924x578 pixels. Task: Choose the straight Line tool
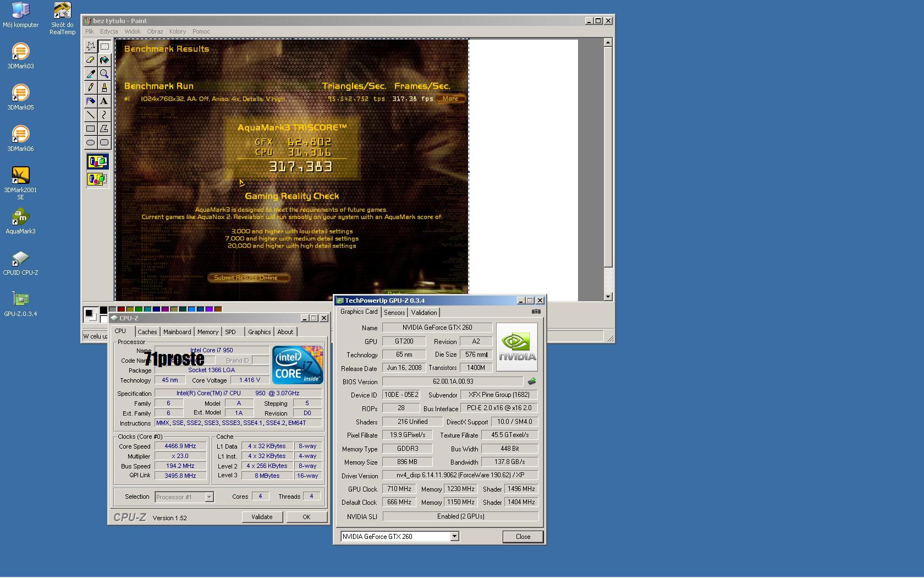pyautogui.click(x=91, y=115)
